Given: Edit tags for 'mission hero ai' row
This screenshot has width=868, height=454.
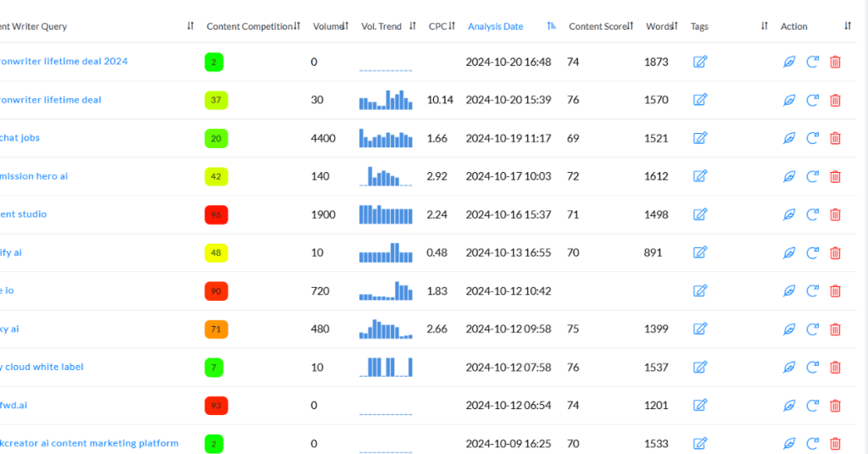Looking at the screenshot, I should pos(700,176).
